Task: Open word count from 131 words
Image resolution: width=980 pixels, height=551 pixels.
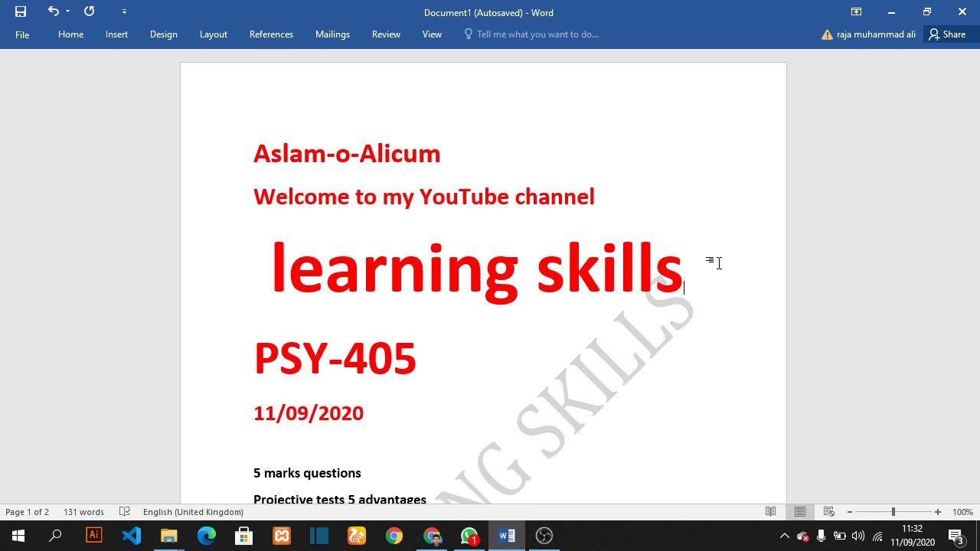Action: pos(83,512)
